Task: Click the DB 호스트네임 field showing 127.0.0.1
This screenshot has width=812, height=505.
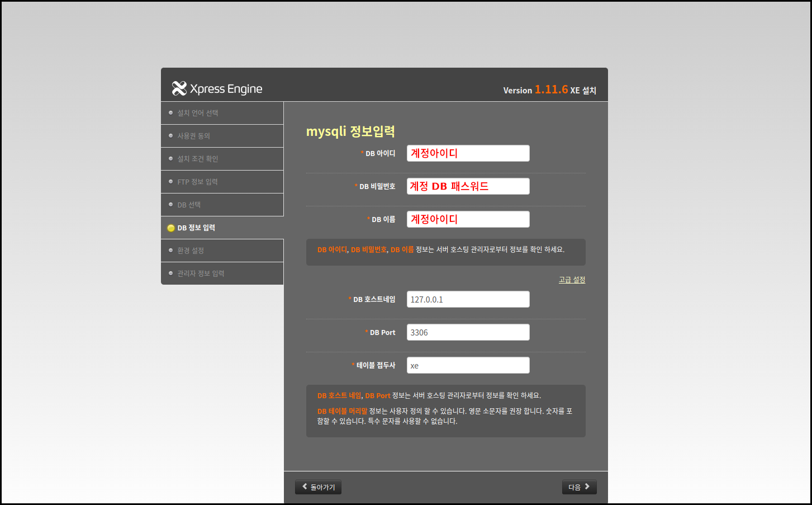Action: click(x=468, y=299)
